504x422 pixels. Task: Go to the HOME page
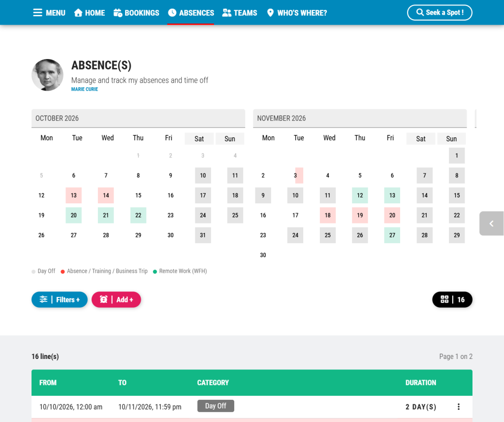pyautogui.click(x=90, y=13)
